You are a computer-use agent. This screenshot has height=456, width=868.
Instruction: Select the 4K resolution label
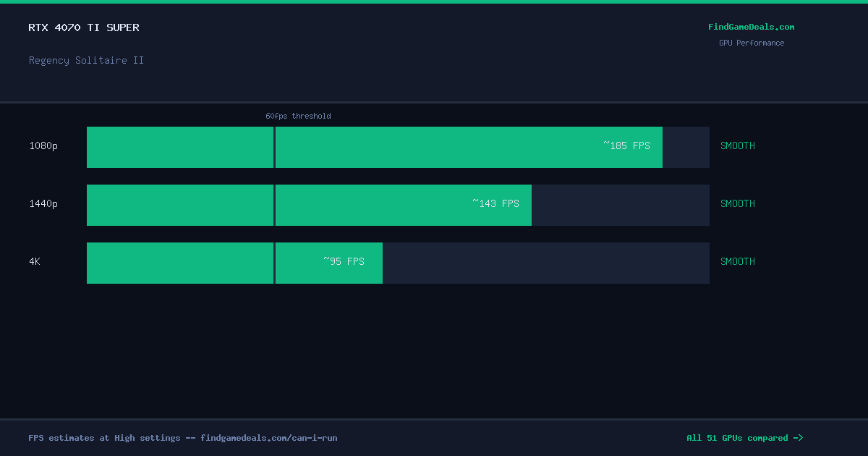pos(35,261)
